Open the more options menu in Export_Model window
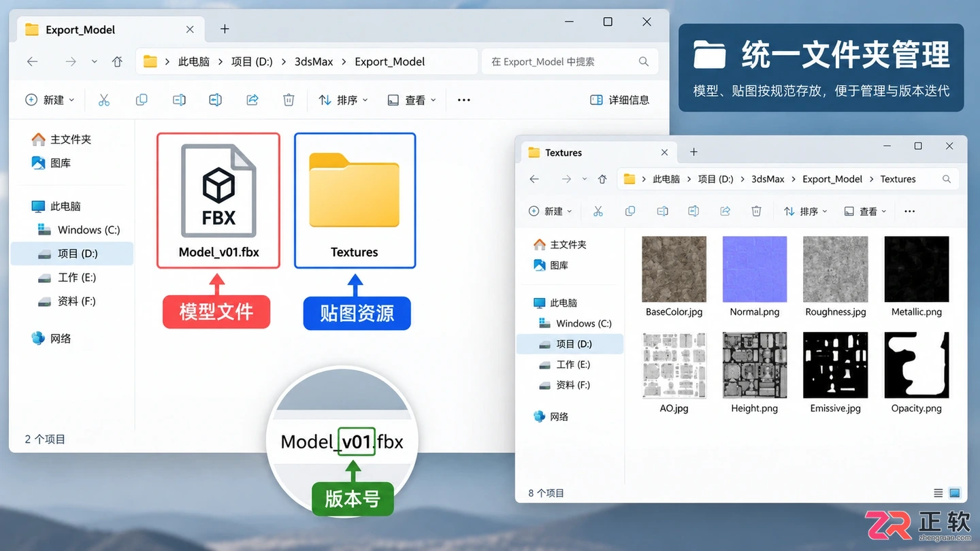Screen dimensions: 980x551 (464, 100)
